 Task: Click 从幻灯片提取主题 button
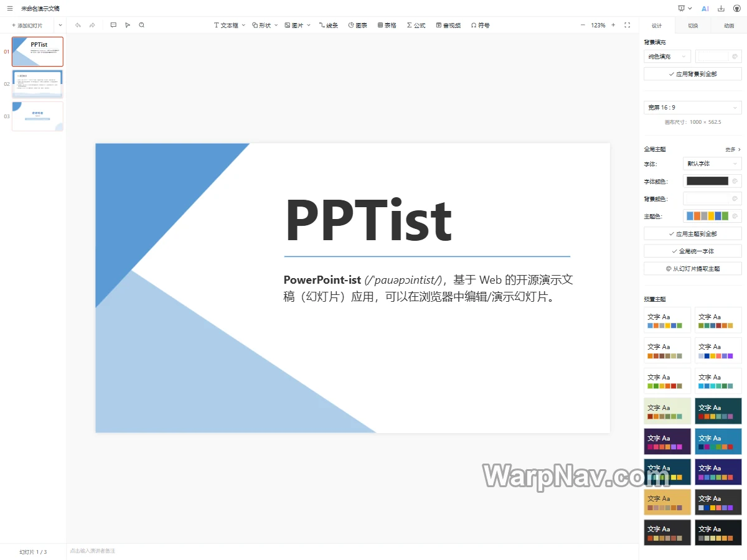[x=693, y=269]
